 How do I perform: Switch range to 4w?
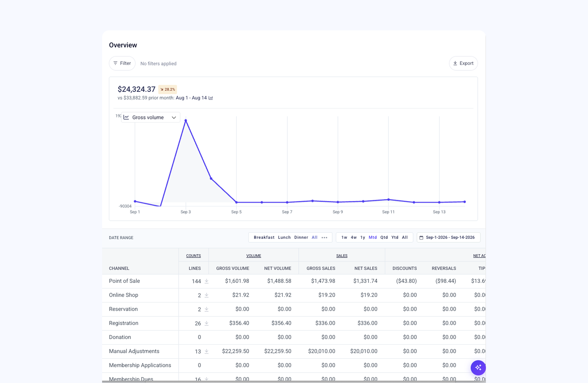pos(354,237)
